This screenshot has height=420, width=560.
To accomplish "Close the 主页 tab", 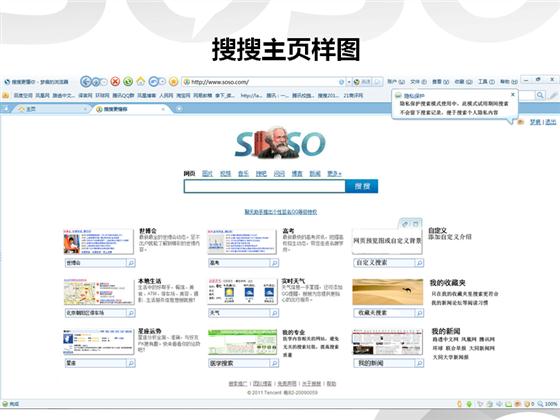I will (85, 109).
